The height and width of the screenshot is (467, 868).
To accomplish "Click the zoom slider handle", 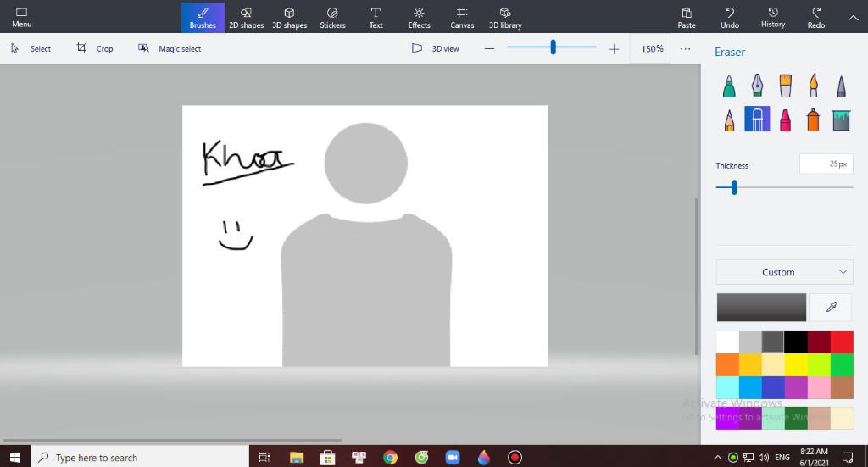I will (x=553, y=47).
